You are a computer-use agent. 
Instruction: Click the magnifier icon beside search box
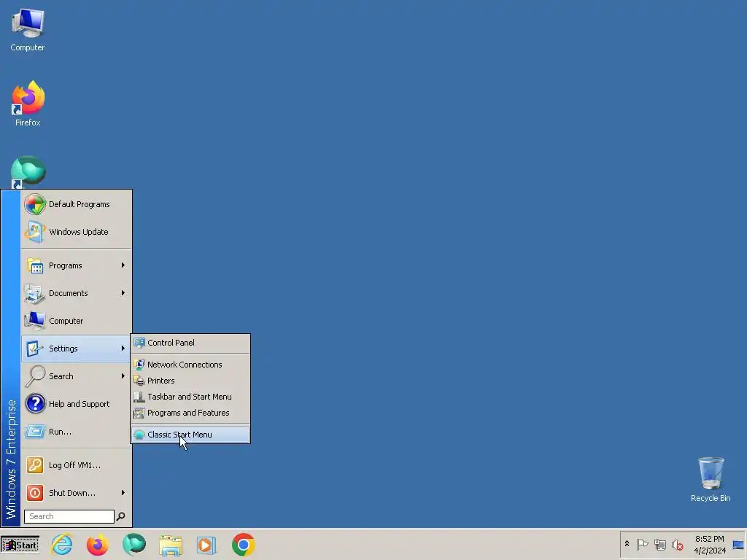click(121, 516)
